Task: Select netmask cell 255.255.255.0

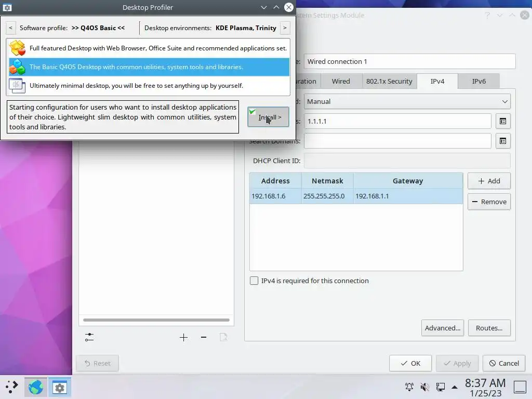Action: click(x=327, y=196)
